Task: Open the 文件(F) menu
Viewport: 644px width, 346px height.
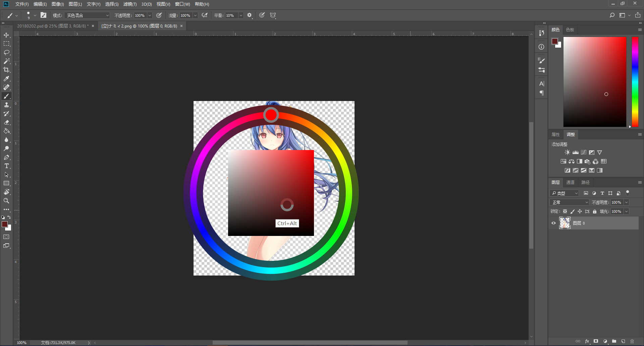Action: [22, 4]
